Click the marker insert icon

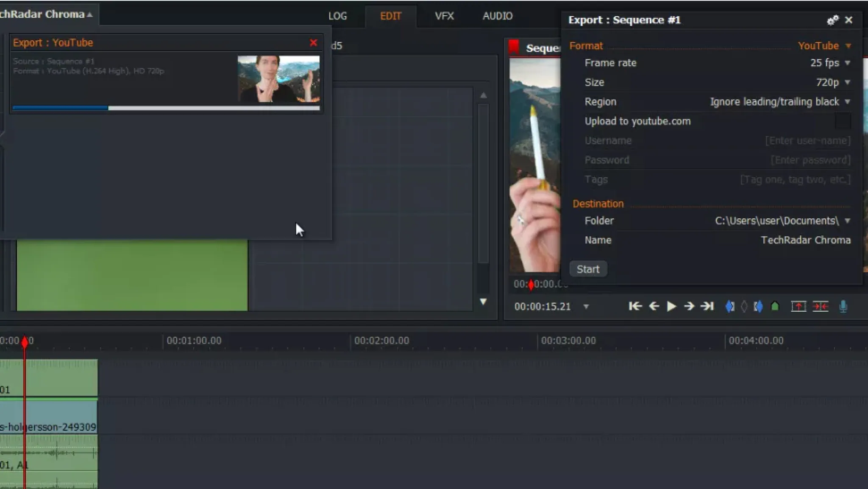[774, 307]
